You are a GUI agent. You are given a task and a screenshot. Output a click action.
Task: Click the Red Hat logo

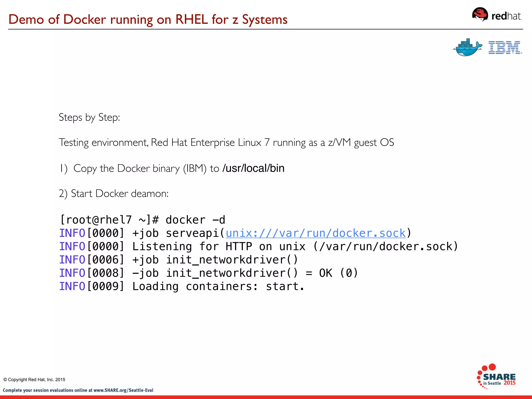[497, 15]
